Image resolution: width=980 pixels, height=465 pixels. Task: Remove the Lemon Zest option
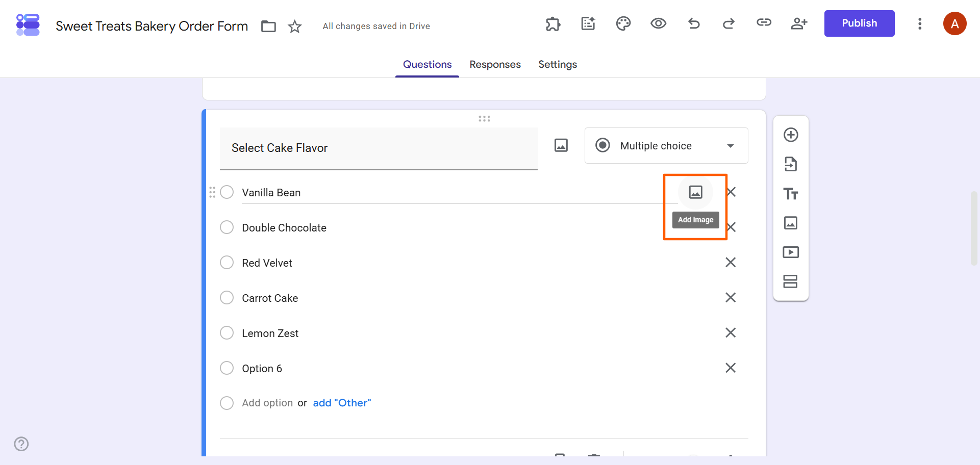coord(731,332)
